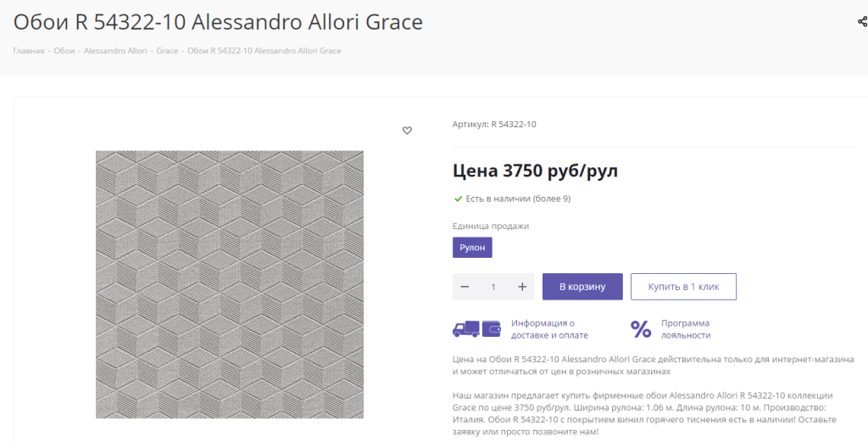
Task: Add item with В корзину button
Action: (582, 287)
